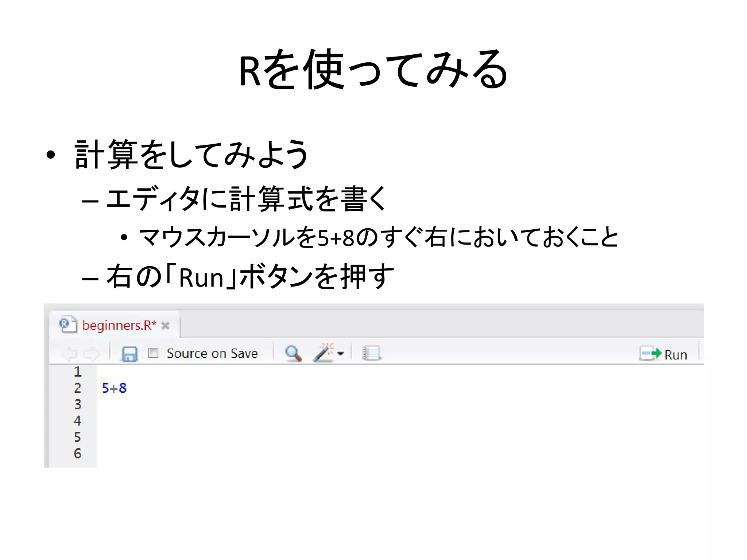Click the Source on Save label text
The image size is (747, 560).
coord(212,353)
